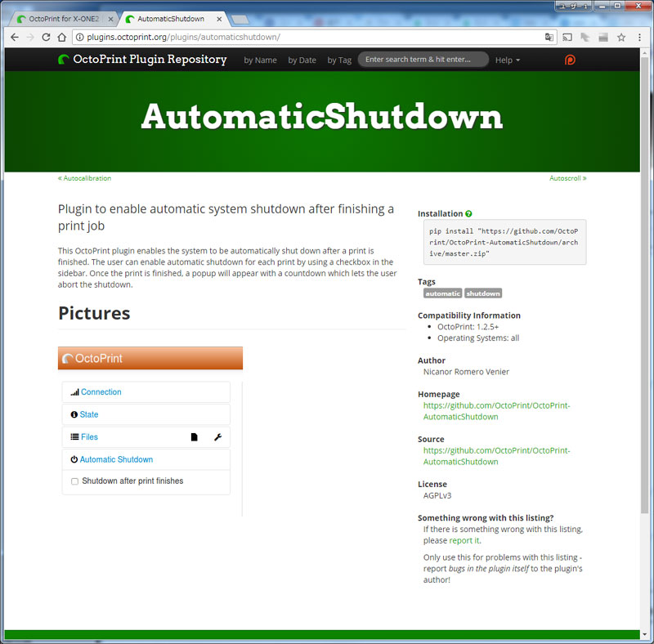
Task: Click the State info circle icon
Action: click(x=74, y=414)
